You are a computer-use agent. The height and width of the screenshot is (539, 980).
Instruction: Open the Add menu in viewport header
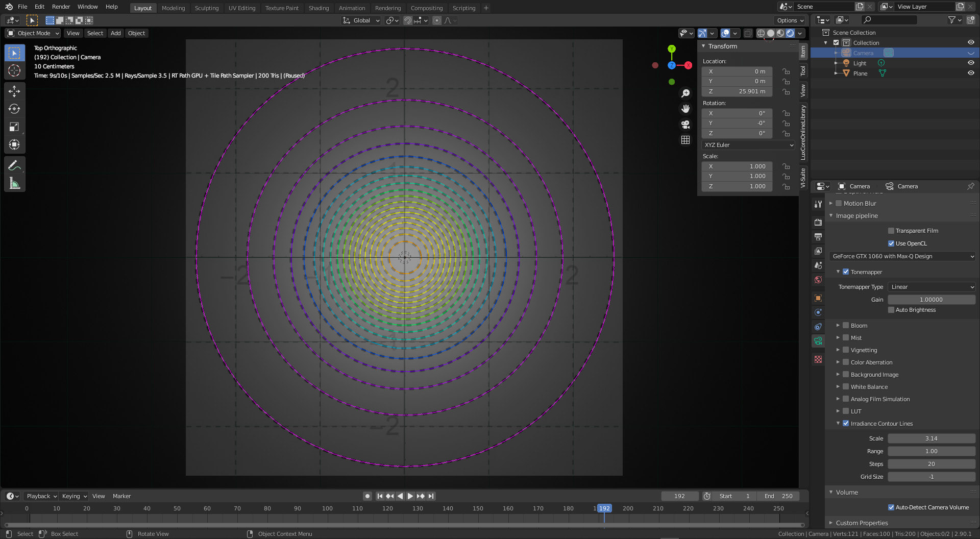[x=116, y=33]
